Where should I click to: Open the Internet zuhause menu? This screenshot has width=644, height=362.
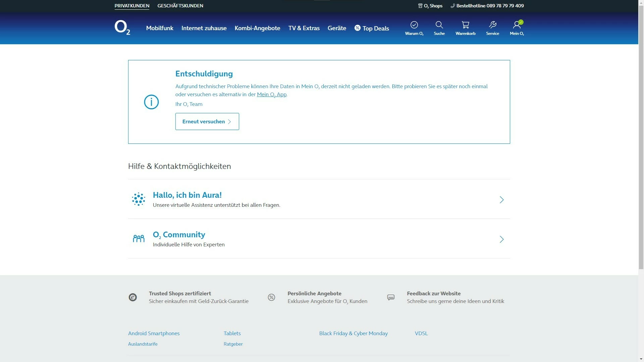click(x=204, y=28)
